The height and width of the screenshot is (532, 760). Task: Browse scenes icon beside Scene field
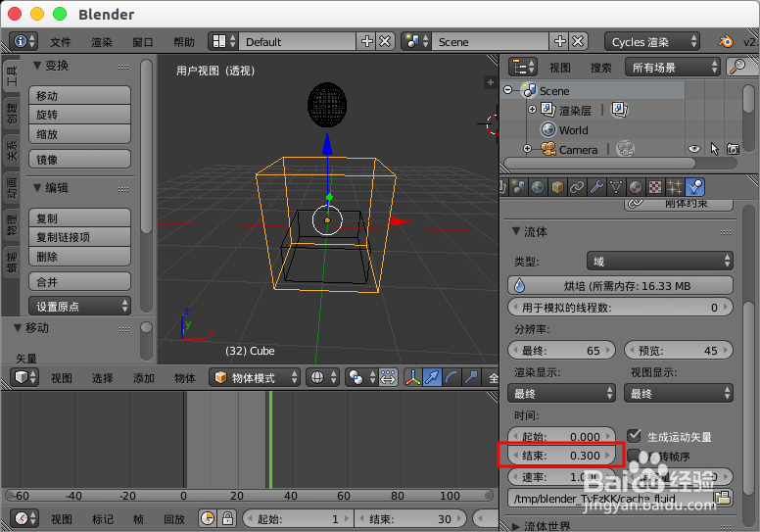tap(416, 42)
